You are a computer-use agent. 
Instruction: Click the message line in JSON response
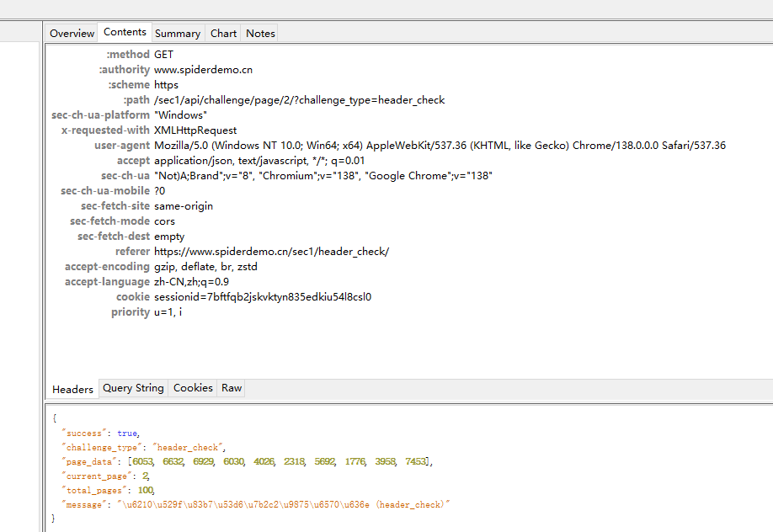pos(256,504)
